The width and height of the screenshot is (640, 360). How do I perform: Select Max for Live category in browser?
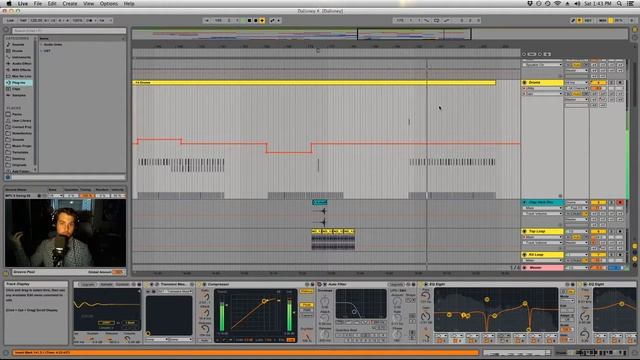pos(20,76)
